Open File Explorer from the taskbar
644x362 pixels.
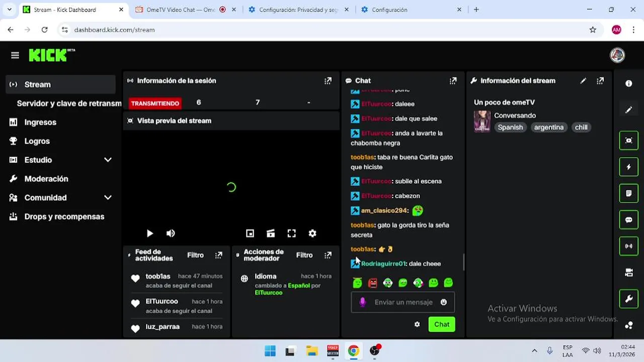pyautogui.click(x=312, y=351)
